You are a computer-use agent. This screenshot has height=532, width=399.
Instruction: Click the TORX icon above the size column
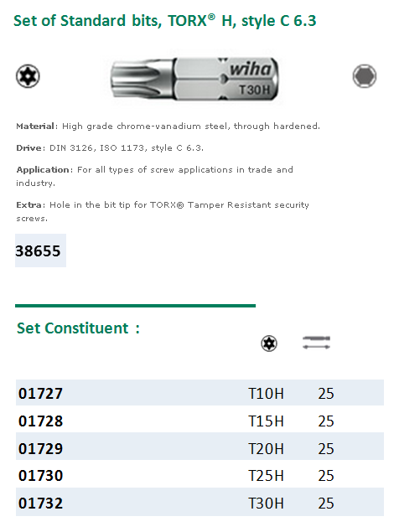point(269,343)
